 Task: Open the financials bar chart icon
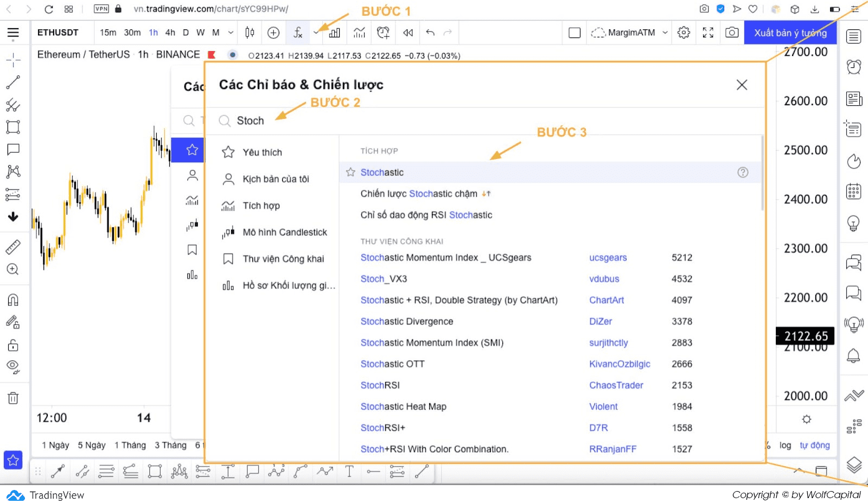coord(335,33)
